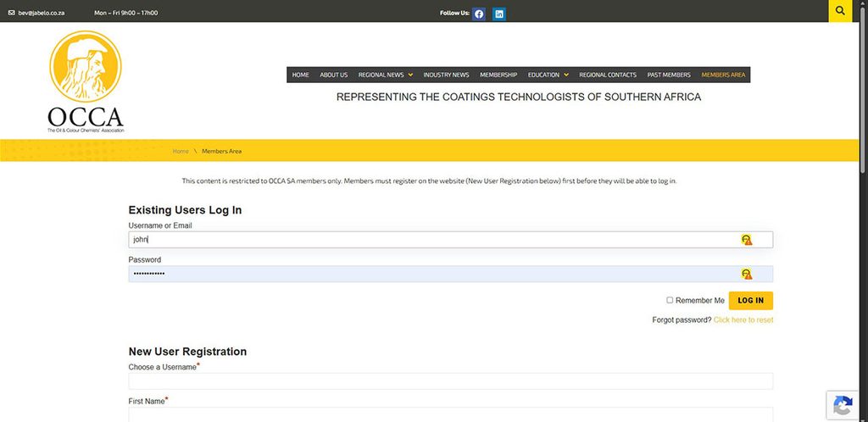
Task: Click password manager icon in Username field
Action: click(x=747, y=240)
